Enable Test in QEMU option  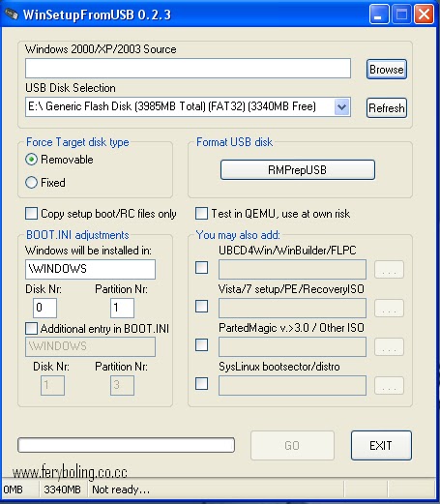pos(201,214)
